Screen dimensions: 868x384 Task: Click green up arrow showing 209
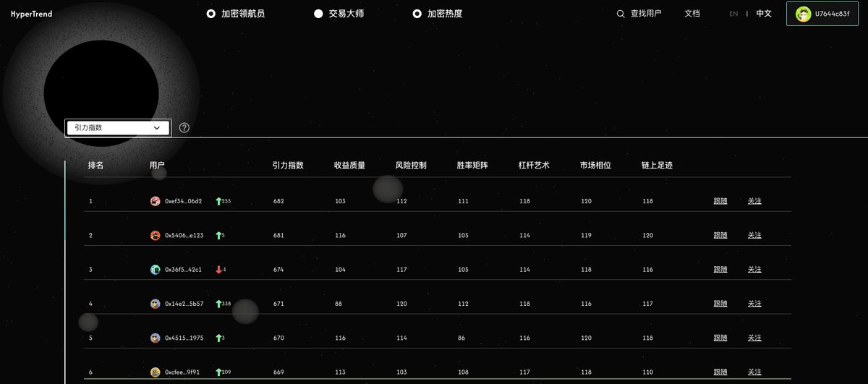[218, 372]
